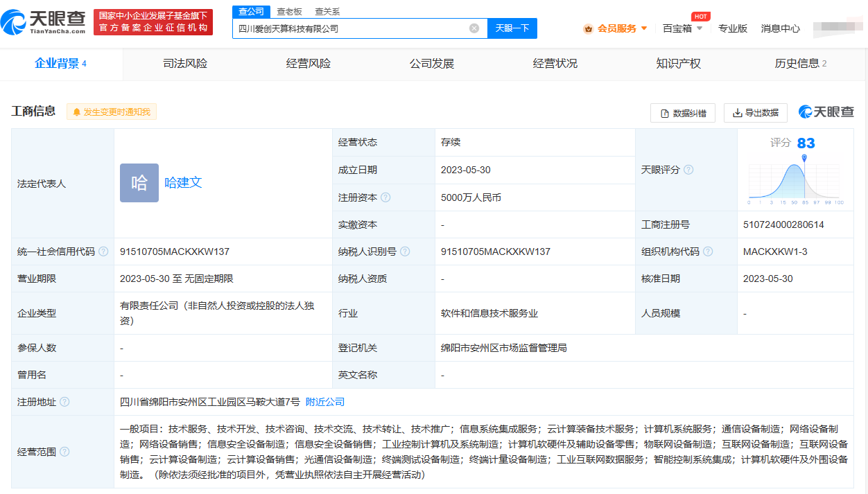Click help icon beside 注册地址
868x494 pixels.
[x=64, y=402]
